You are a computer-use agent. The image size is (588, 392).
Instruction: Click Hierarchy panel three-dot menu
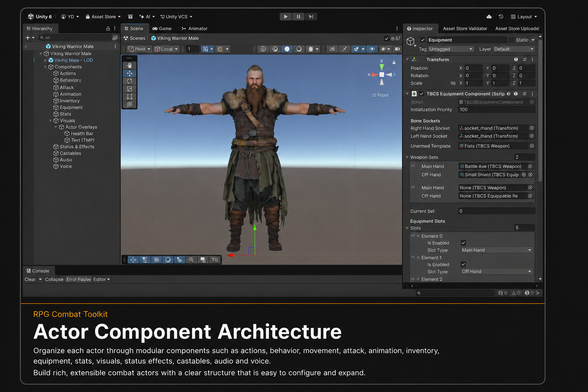(115, 29)
